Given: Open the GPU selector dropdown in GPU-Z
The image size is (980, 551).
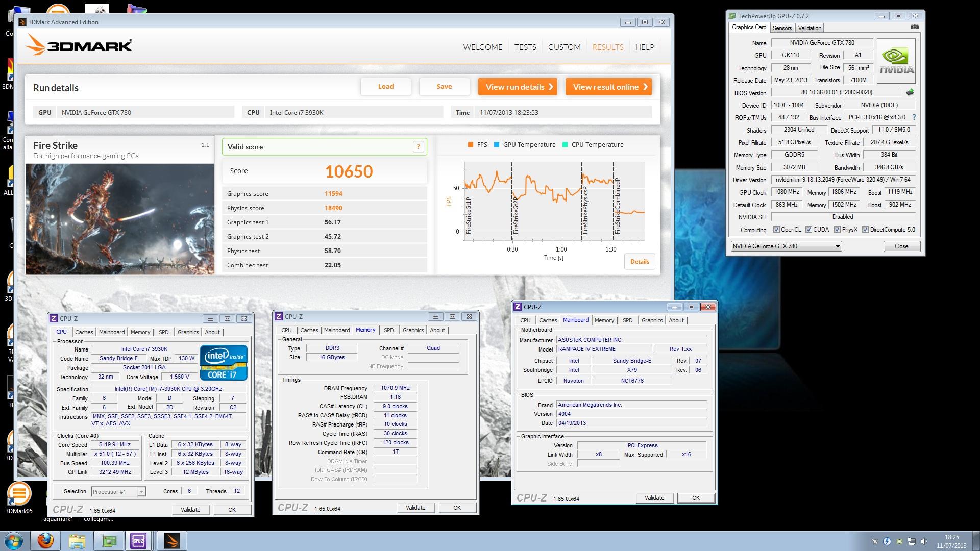Looking at the screenshot, I should 786,246.
